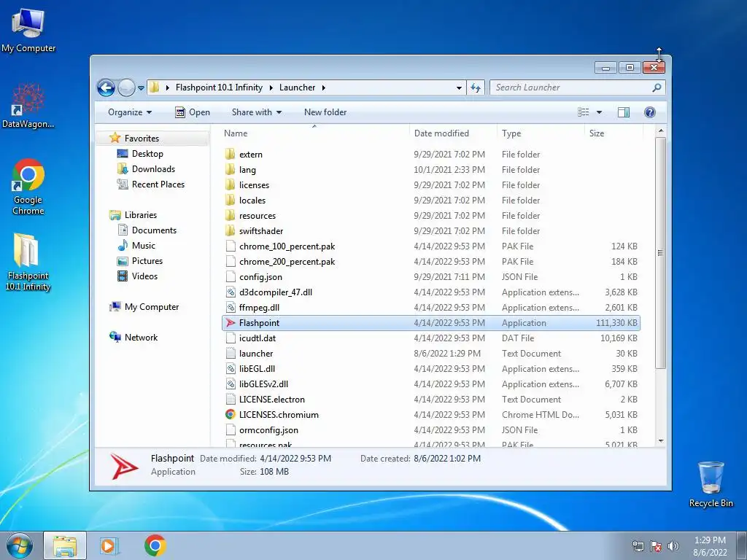Select the Flashpoint application icon
Viewport: 747px width, 560px height.
click(x=231, y=323)
